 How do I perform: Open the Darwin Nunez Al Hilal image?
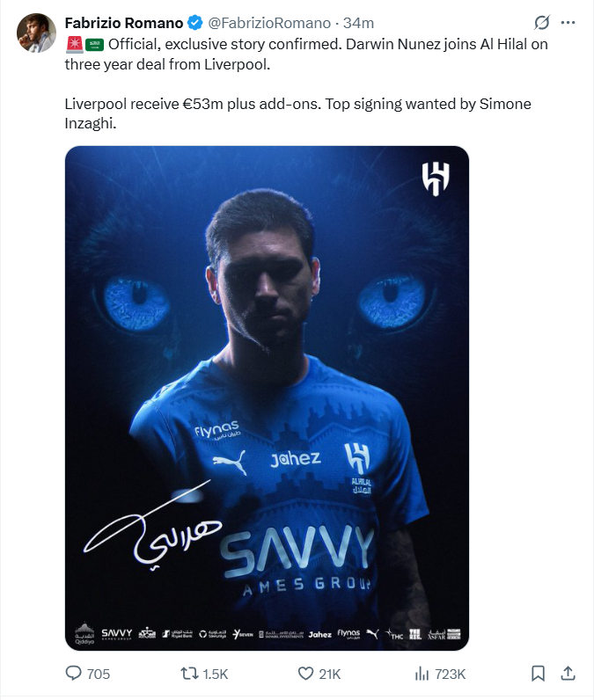tap(267, 397)
